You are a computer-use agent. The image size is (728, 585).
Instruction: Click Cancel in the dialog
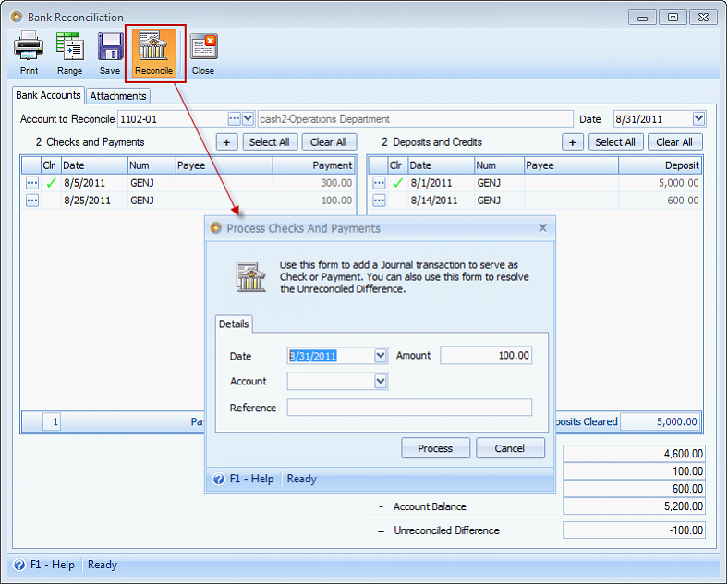point(510,448)
